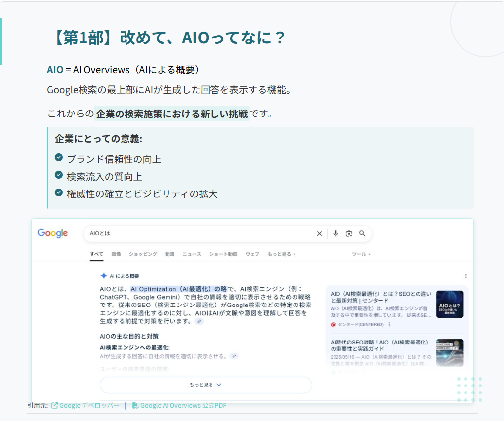Click the source link chip after 表示させる。
This screenshot has width=504, height=421.
click(234, 356)
